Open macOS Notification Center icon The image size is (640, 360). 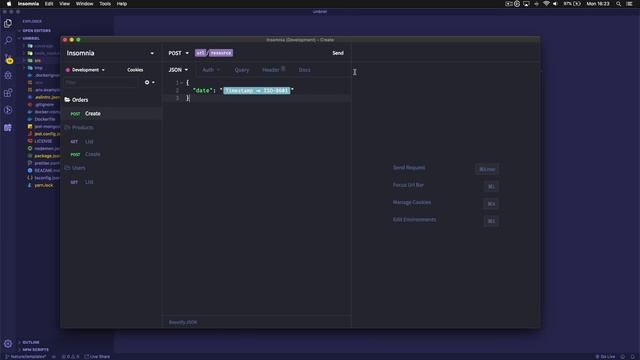[629, 4]
